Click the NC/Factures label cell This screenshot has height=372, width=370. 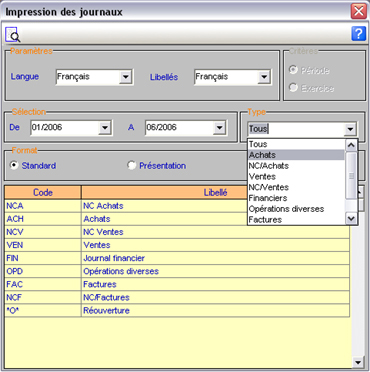(216, 297)
